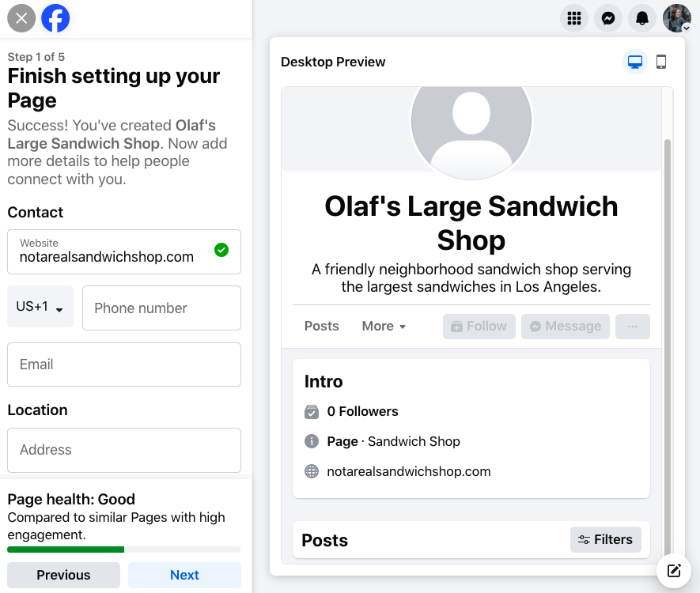Open the Facebook apps grid menu
This screenshot has width=700, height=593.
[x=573, y=17]
